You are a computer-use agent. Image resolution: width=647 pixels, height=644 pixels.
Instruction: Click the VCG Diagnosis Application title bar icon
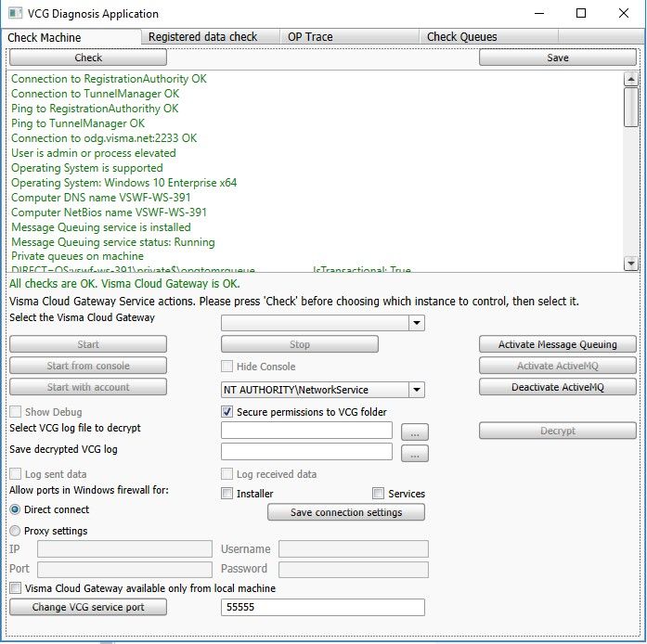pyautogui.click(x=15, y=13)
